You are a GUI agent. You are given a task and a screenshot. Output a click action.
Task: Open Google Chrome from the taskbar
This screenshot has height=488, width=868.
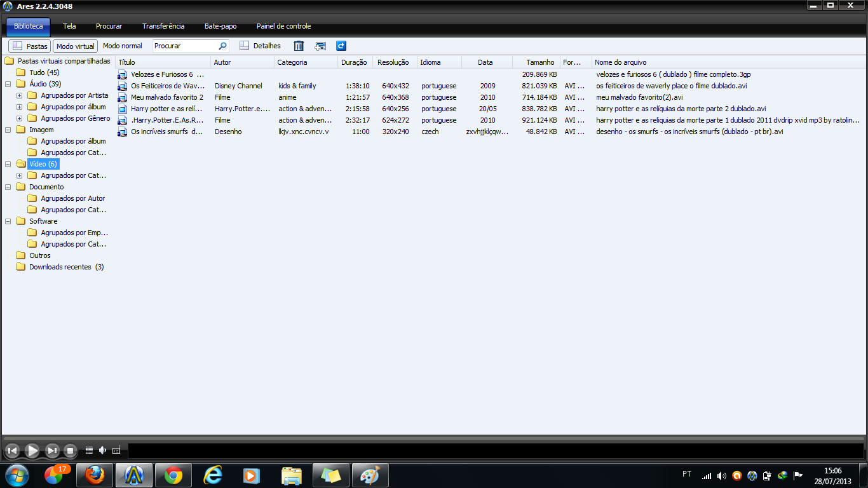pos(173,475)
